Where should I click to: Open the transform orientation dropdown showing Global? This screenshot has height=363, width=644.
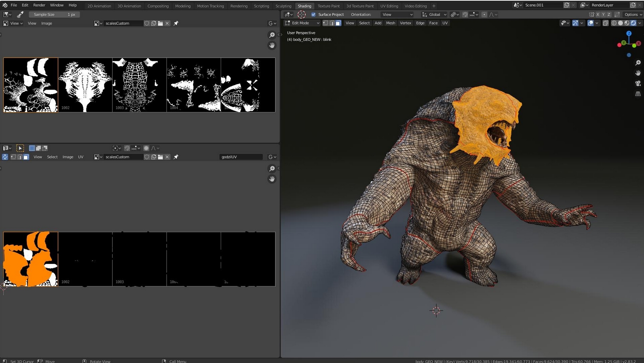[x=434, y=14]
